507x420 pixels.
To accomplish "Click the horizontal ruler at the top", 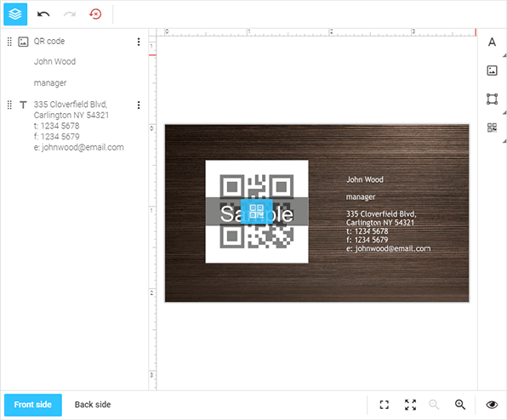I will tap(316, 32).
